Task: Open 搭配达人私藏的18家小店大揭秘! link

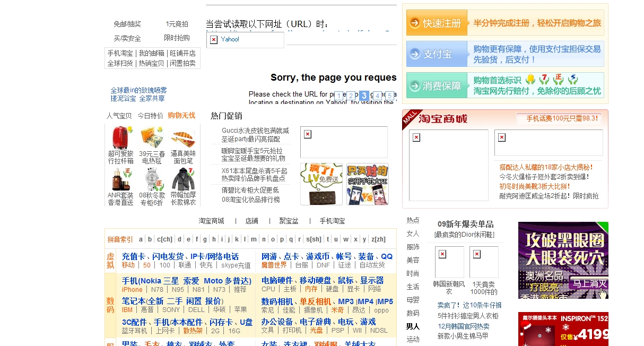Action: tap(545, 167)
